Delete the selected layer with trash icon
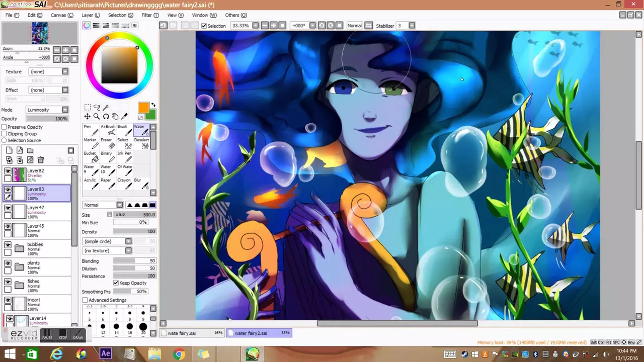The image size is (644, 362). pyautogui.click(x=41, y=160)
